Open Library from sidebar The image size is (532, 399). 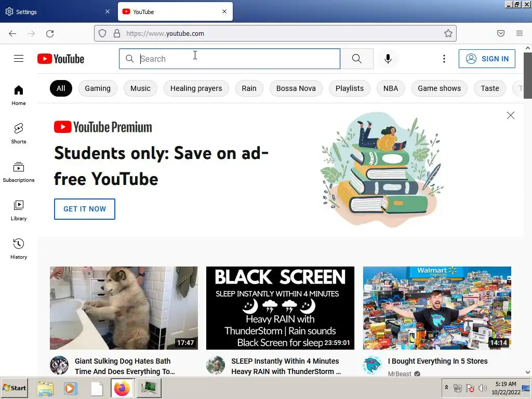pos(19,210)
